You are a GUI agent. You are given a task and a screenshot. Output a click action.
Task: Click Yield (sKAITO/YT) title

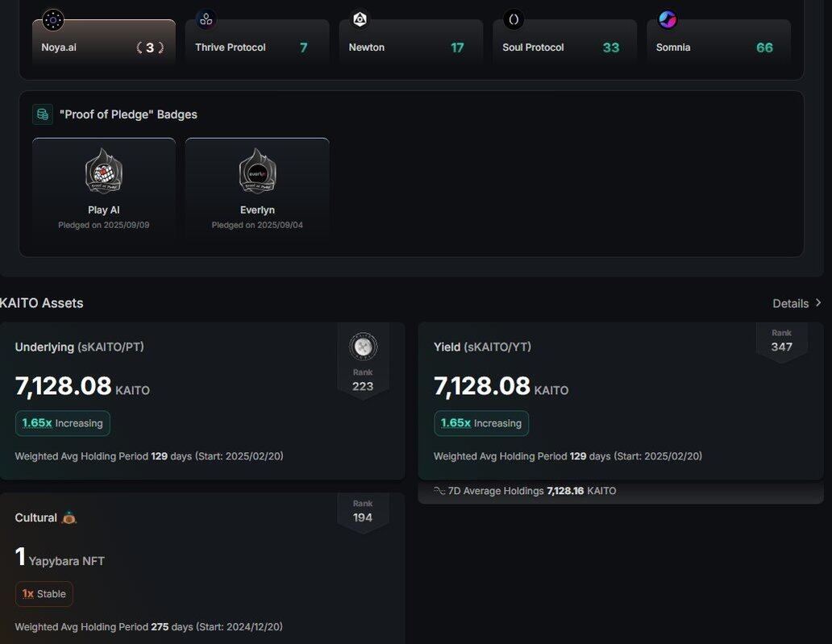coord(482,347)
